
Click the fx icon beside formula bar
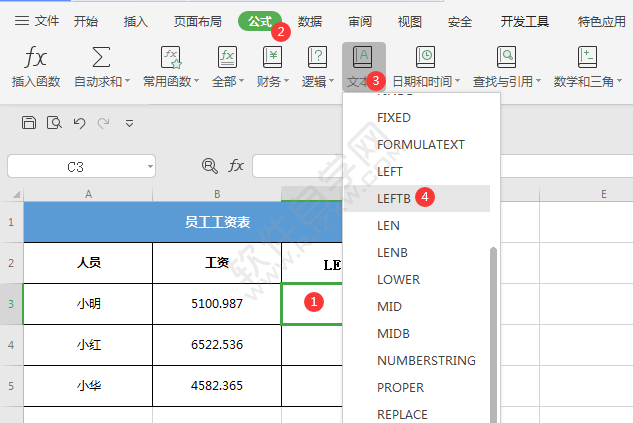(x=236, y=165)
